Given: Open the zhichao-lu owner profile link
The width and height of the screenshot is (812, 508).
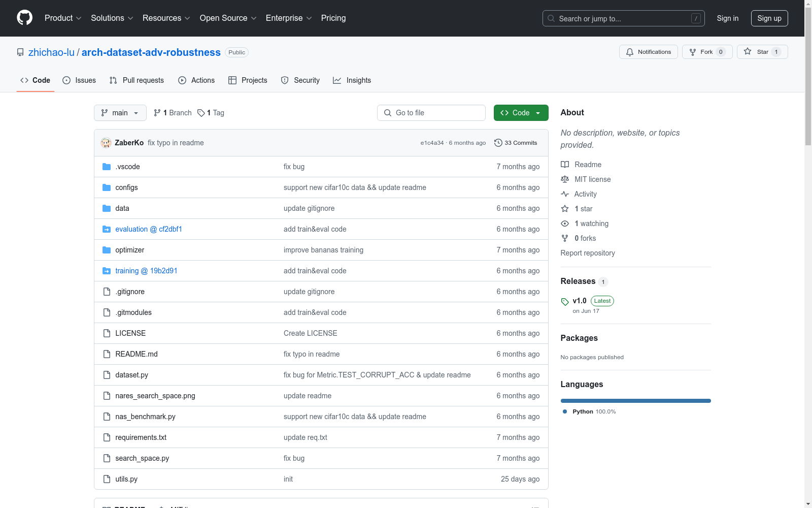Looking at the screenshot, I should 51,52.
